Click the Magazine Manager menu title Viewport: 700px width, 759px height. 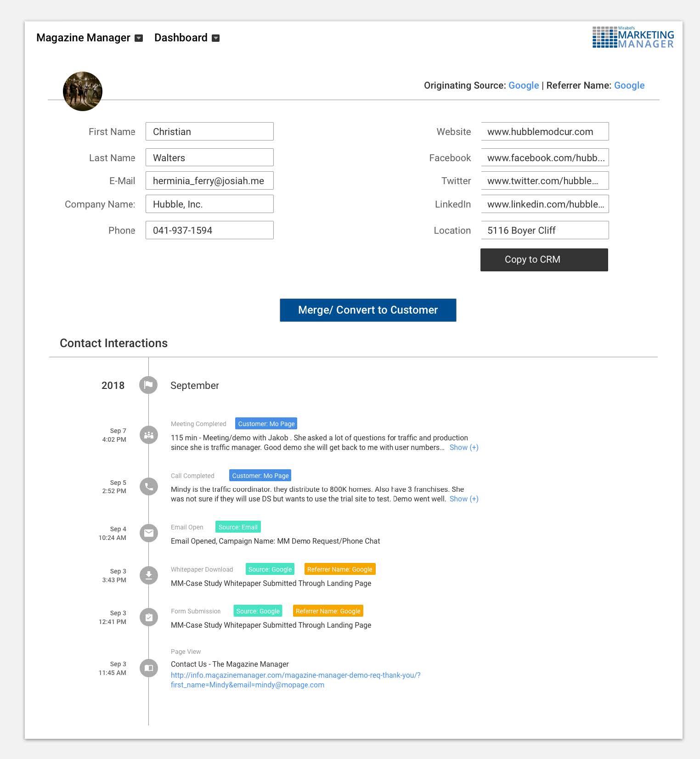pos(83,38)
